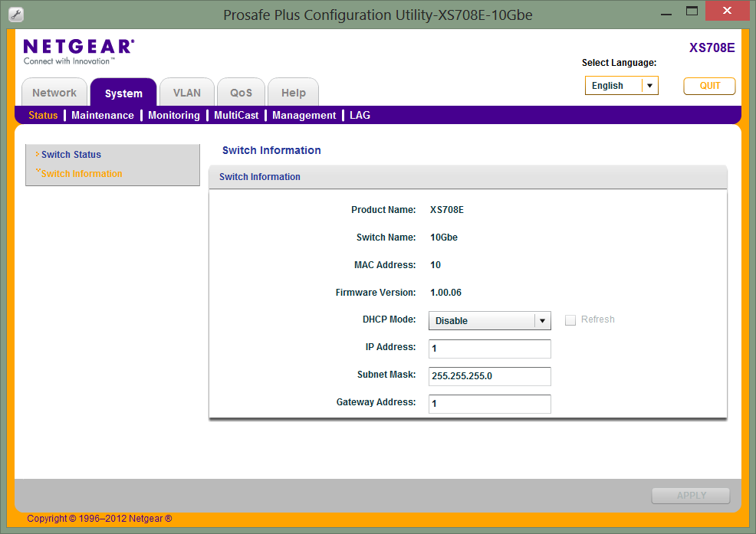Viewport: 756px width, 534px height.
Task: Open the Network tab
Action: pyautogui.click(x=54, y=93)
